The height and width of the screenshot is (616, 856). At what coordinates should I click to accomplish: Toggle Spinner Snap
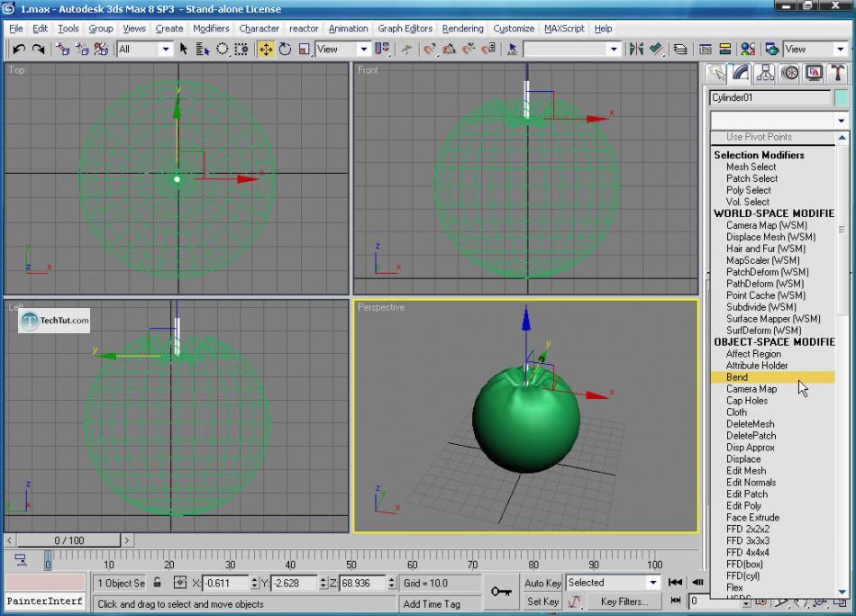coord(488,50)
